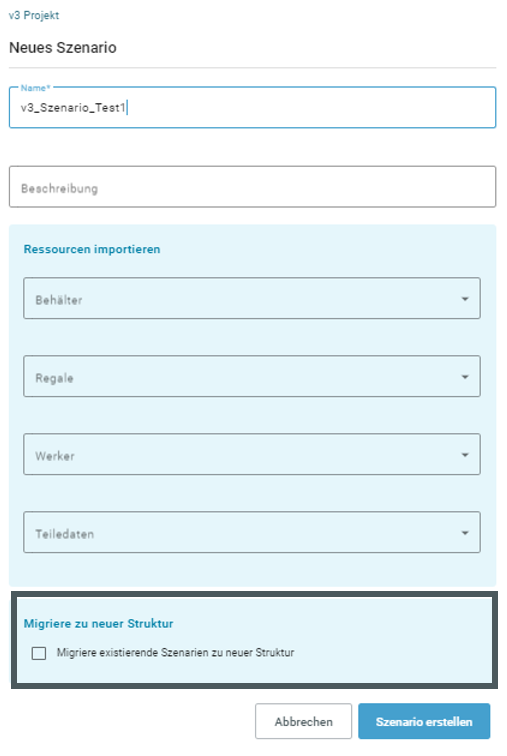
Task: Open the Behälter combo box
Action: (252, 298)
